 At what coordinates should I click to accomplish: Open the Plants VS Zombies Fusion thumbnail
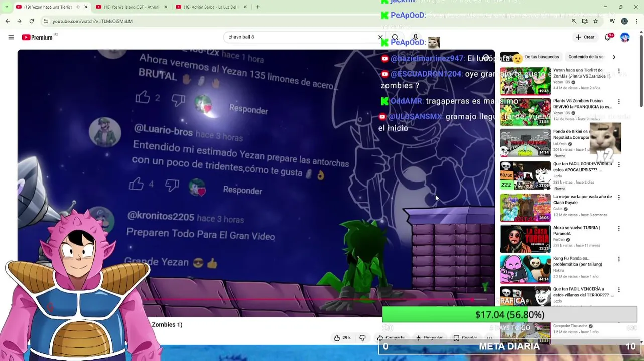(525, 112)
